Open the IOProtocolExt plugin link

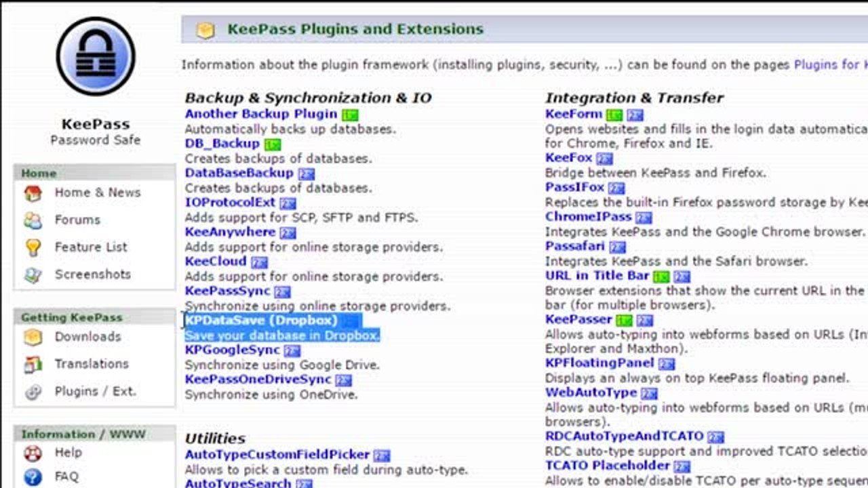click(231, 202)
